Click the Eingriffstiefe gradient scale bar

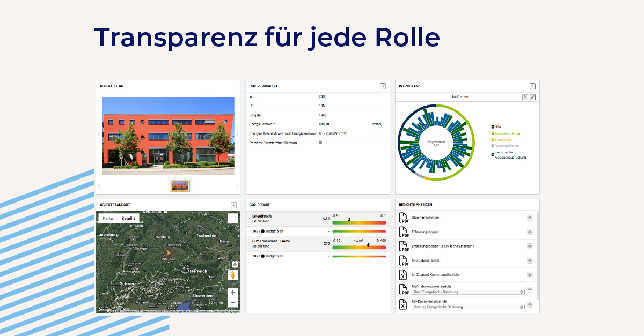[359, 222]
